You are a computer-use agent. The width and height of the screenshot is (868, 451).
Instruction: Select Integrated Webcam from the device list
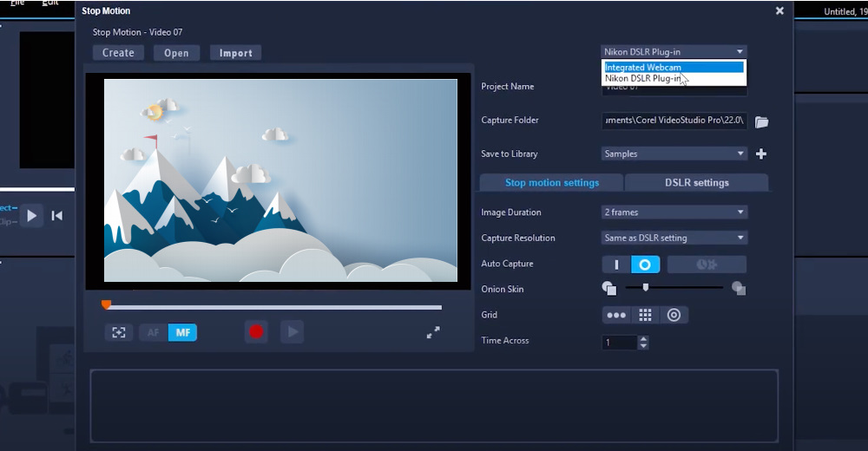[x=674, y=67]
